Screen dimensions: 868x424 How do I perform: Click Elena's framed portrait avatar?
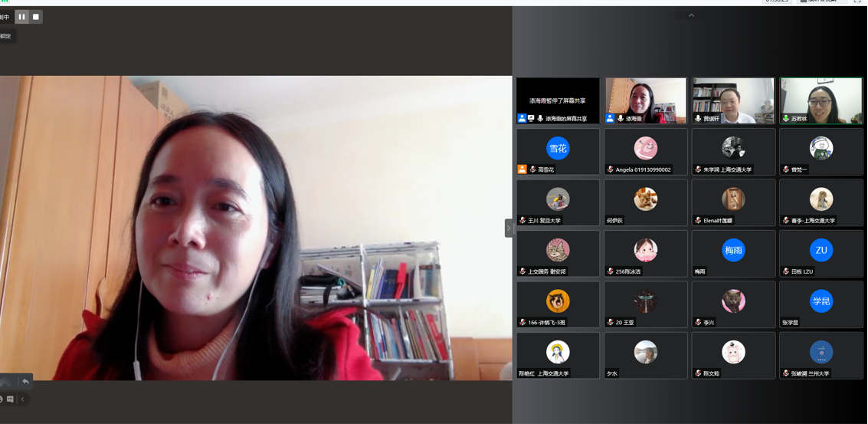[733, 199]
